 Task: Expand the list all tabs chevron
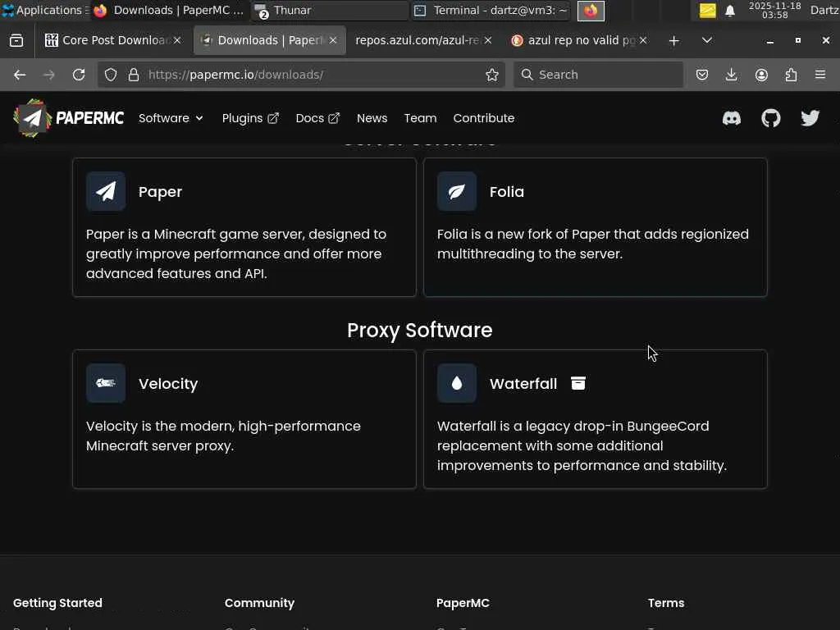[706, 40]
